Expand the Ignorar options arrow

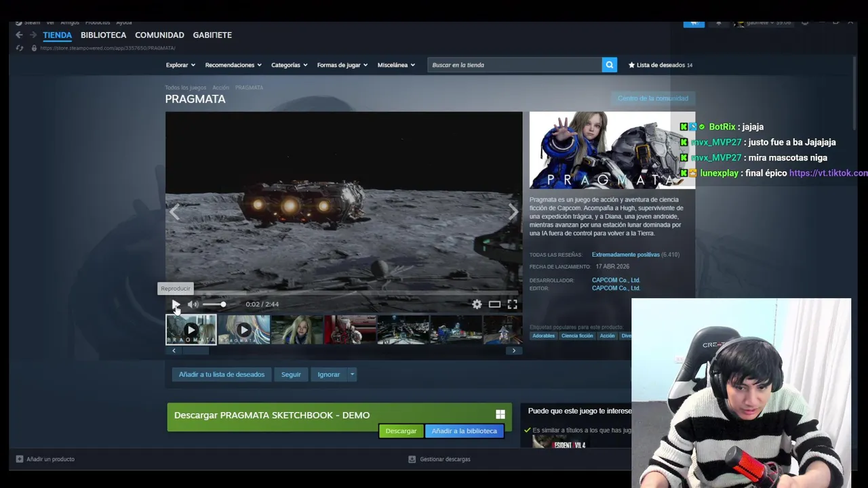tap(352, 374)
